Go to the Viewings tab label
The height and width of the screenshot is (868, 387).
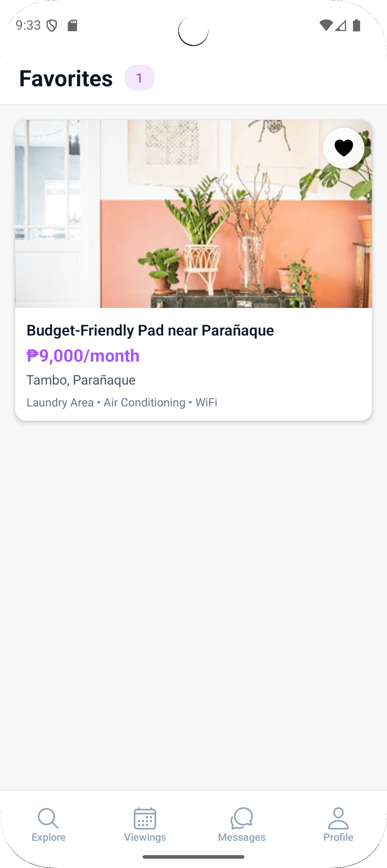click(x=145, y=837)
